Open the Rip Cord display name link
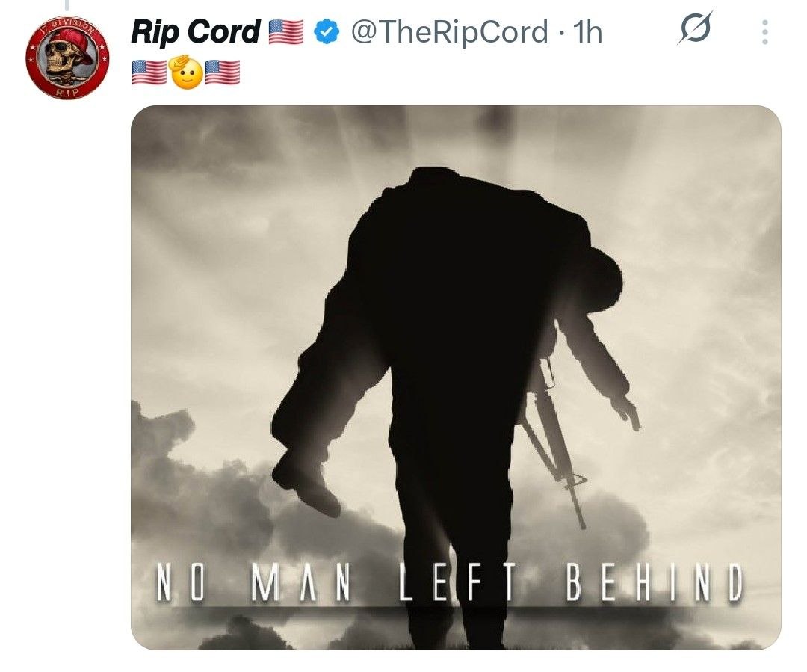This screenshot has width=807, height=672. (x=196, y=32)
